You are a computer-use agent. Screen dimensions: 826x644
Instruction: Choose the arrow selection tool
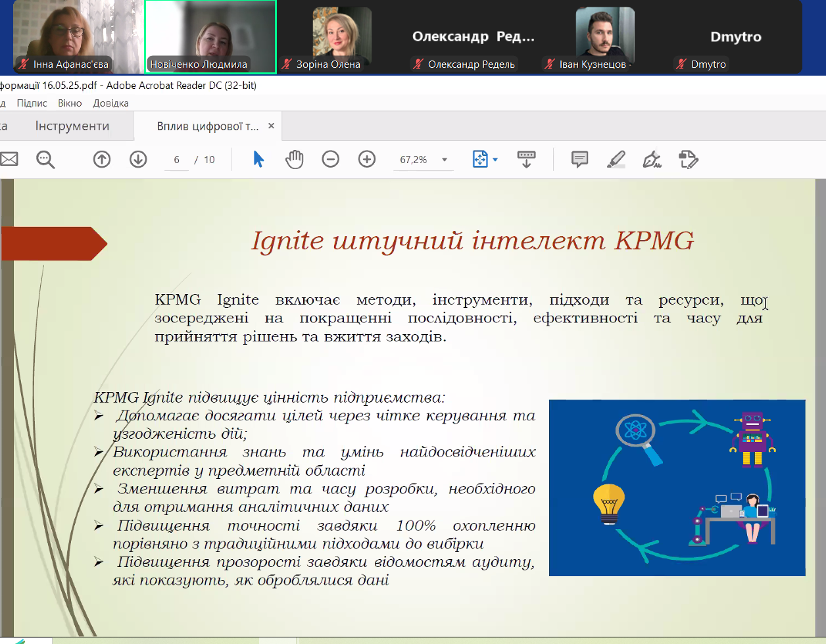click(x=258, y=159)
